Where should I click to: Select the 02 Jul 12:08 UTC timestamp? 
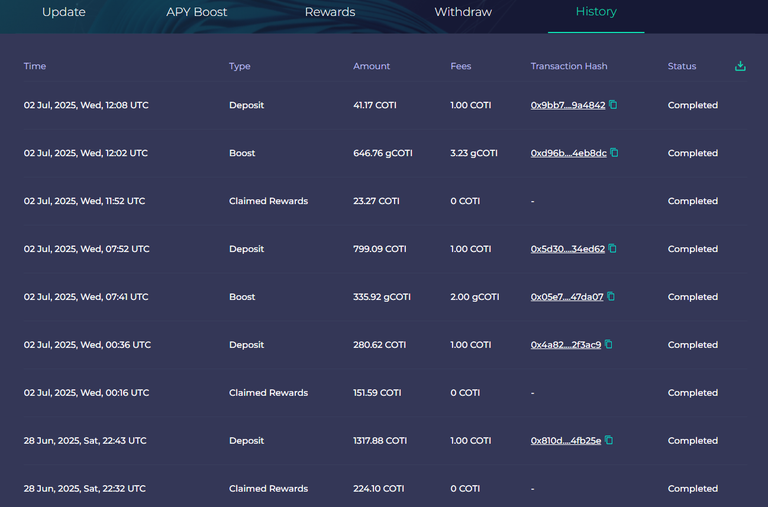click(x=86, y=105)
